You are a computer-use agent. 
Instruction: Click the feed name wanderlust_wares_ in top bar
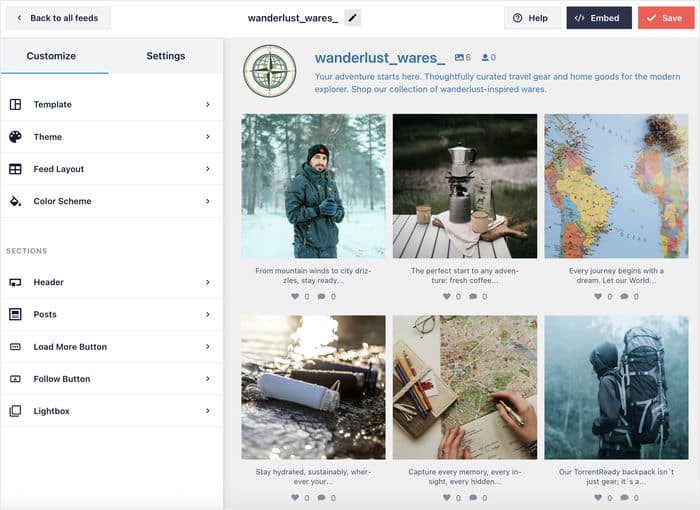coord(293,18)
